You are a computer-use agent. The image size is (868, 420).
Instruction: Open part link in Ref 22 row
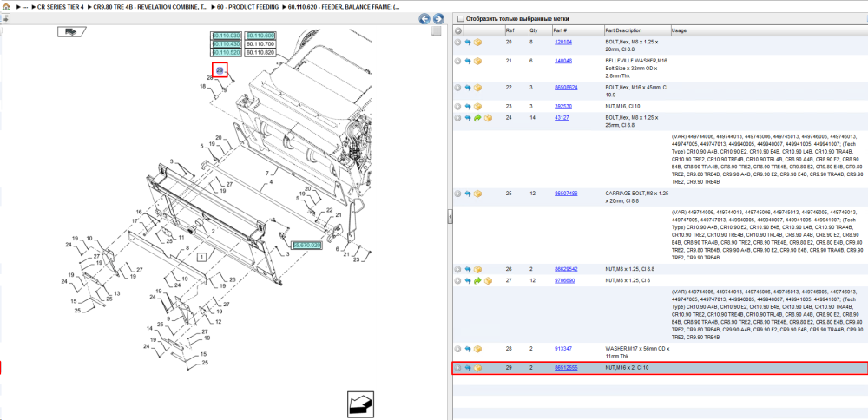(x=566, y=88)
